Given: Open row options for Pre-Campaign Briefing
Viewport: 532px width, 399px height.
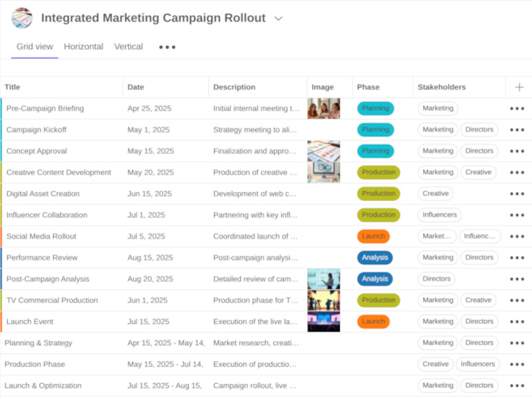Looking at the screenshot, I should (x=517, y=108).
